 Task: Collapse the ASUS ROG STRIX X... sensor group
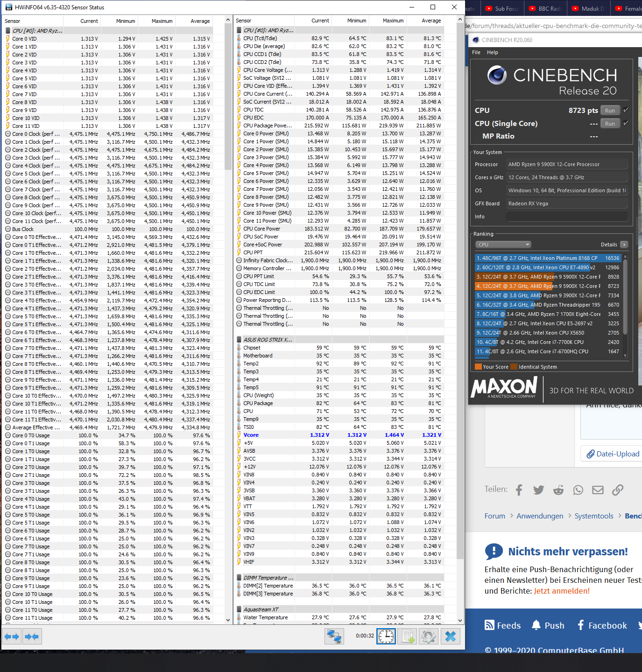point(239,340)
